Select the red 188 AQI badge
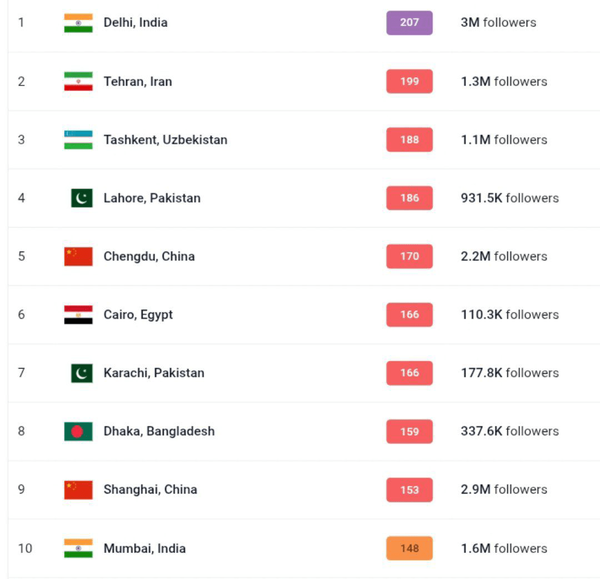 (409, 140)
